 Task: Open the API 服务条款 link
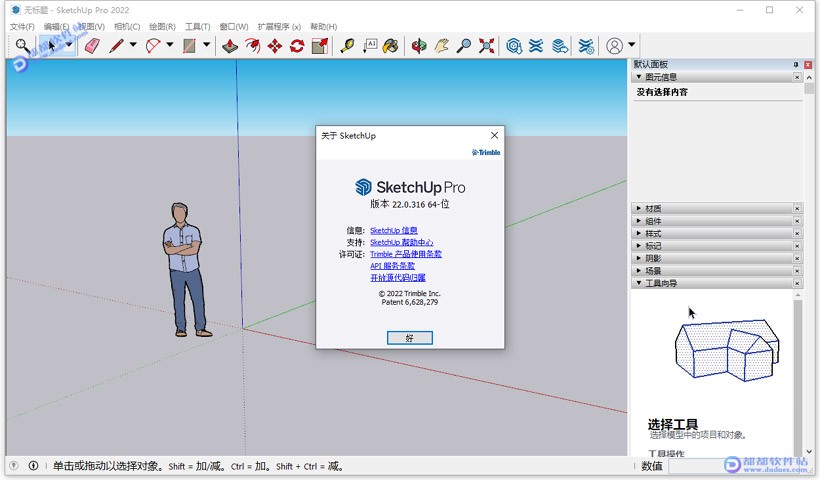click(393, 266)
